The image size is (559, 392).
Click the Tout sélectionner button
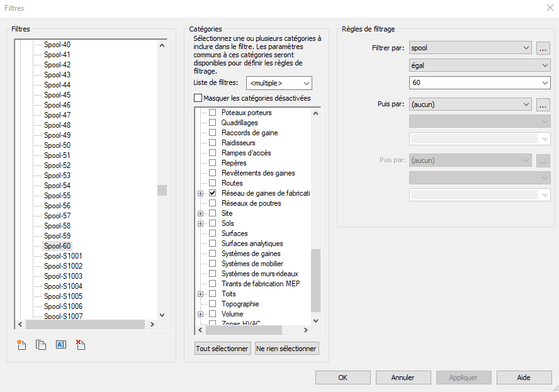coord(223,349)
